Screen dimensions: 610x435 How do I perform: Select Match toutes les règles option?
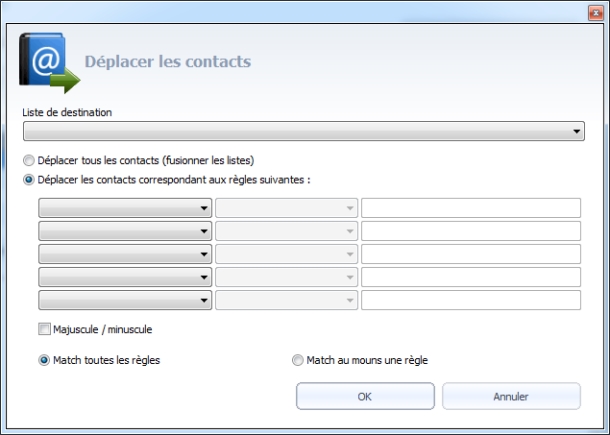click(45, 361)
